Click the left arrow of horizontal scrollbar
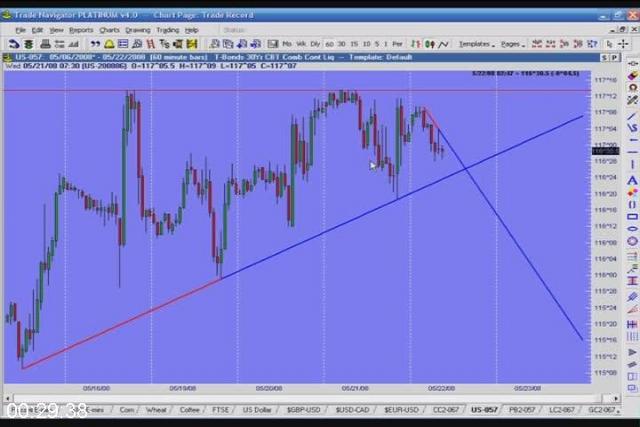This screenshot has height=427, width=640. [8, 398]
